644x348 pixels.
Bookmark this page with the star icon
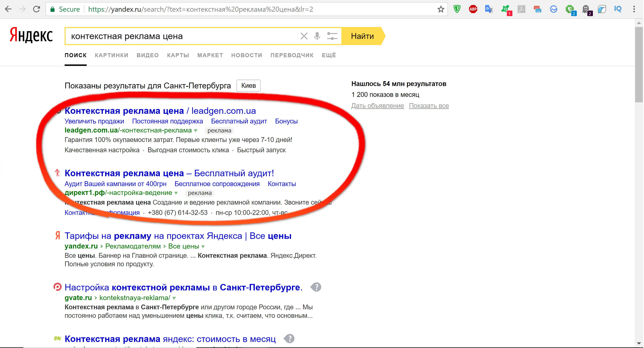441,9
